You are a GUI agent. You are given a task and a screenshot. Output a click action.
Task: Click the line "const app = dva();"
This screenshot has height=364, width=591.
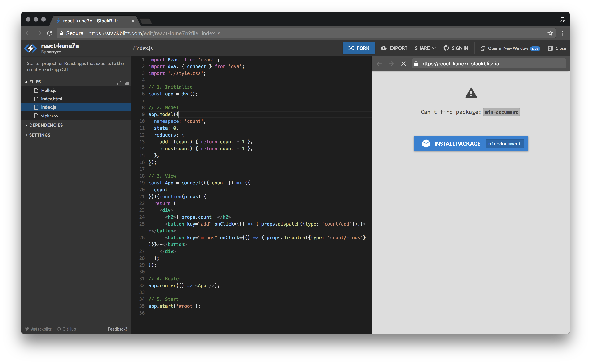coord(173,94)
